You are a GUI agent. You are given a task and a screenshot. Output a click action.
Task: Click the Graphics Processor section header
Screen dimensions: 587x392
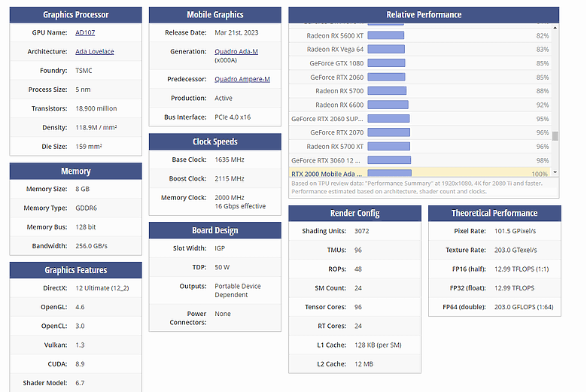pyautogui.click(x=75, y=15)
